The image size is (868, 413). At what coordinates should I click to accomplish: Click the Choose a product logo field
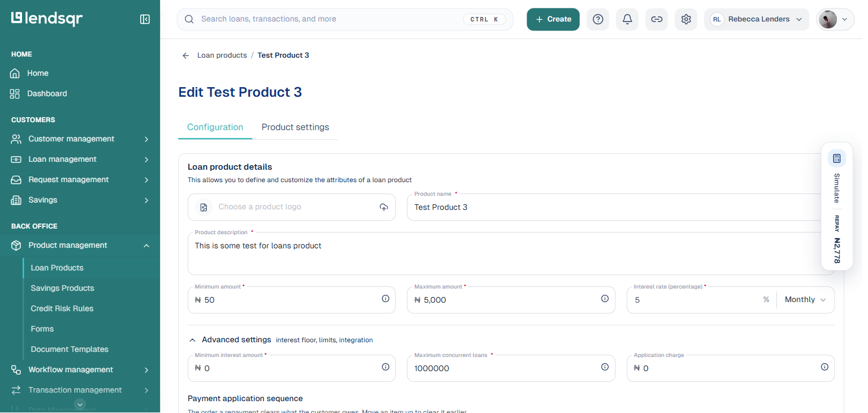292,207
